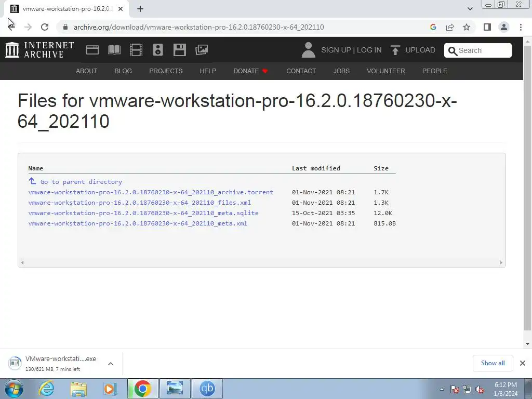Reload the page with refresh button
Image resolution: width=532 pixels, height=399 pixels.
[45, 27]
